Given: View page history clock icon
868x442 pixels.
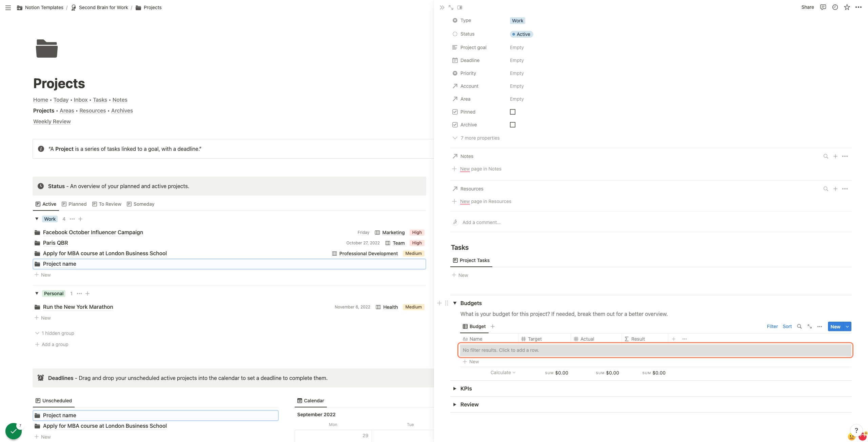Looking at the screenshot, I should pos(835,7).
